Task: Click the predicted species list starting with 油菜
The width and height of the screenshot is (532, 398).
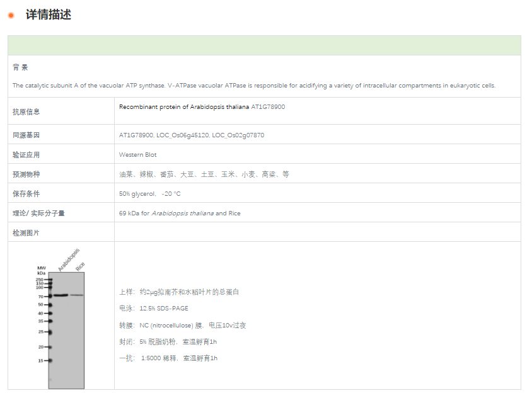Action: (x=204, y=174)
